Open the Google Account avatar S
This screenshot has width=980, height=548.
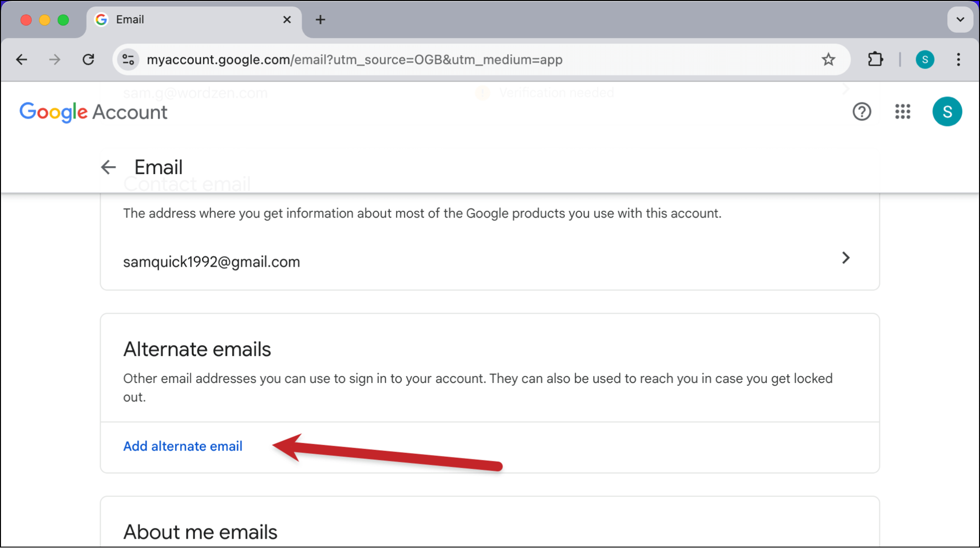(x=947, y=112)
